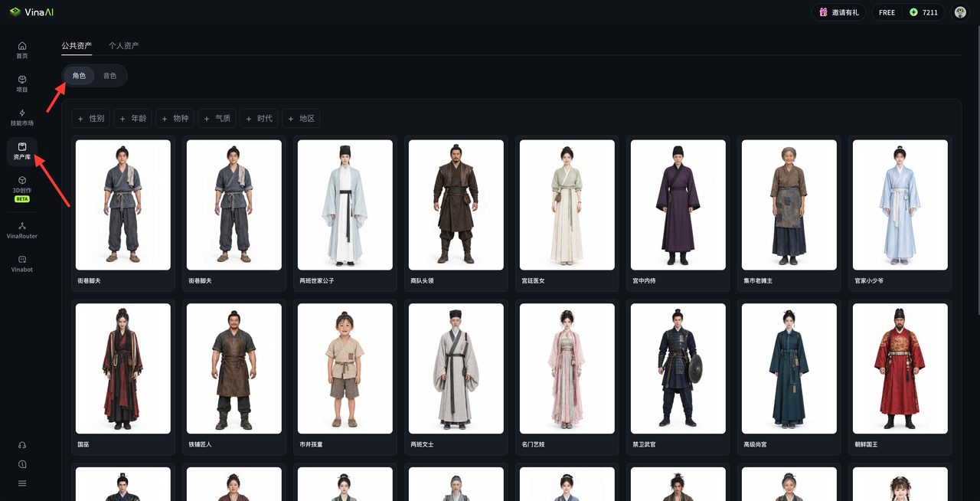
Task: Click the headset support icon
Action: 22,445
